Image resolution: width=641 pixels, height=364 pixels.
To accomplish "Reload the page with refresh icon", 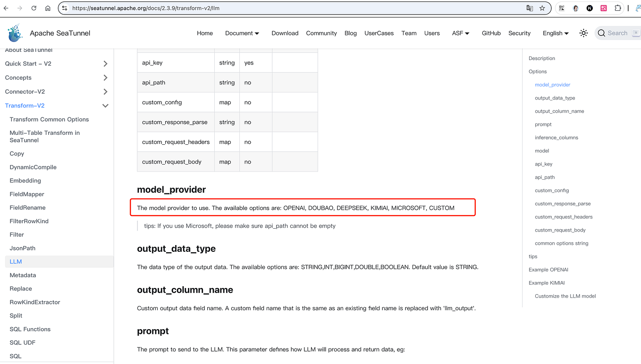I will coord(34,8).
